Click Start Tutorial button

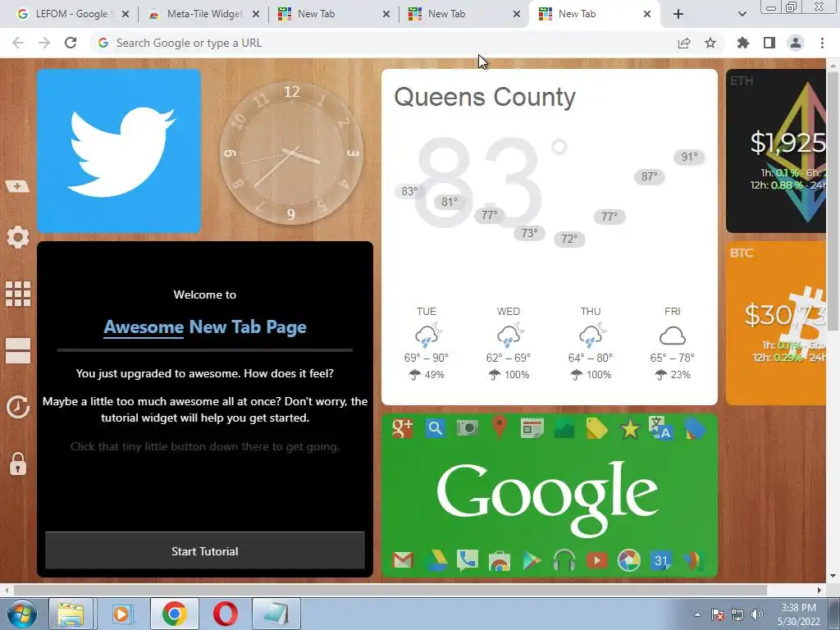[204, 550]
